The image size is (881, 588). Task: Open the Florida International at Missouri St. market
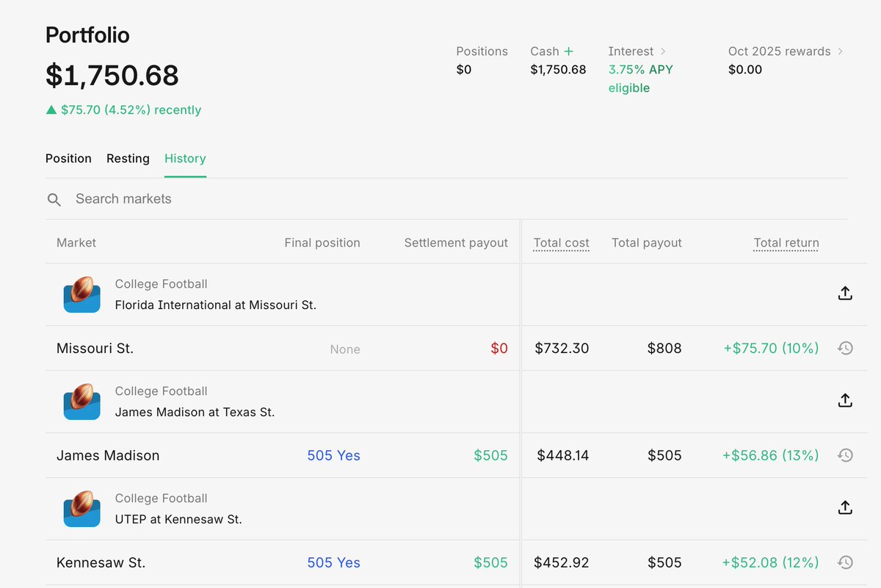pos(216,305)
